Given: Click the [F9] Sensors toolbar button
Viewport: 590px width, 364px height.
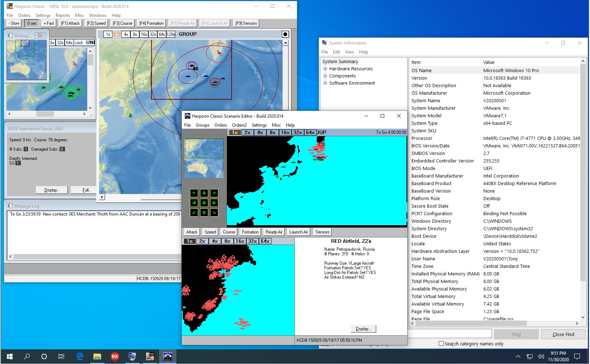Looking at the screenshot, I should [x=246, y=23].
